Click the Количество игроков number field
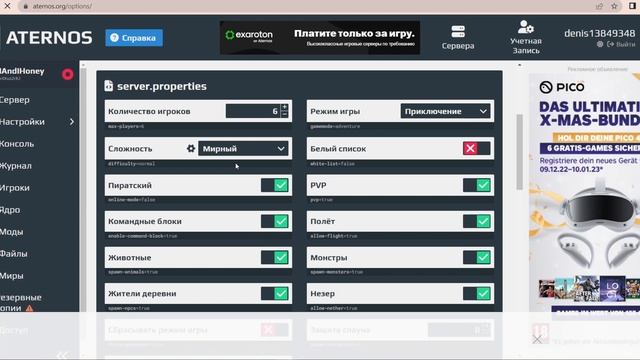 click(252, 111)
